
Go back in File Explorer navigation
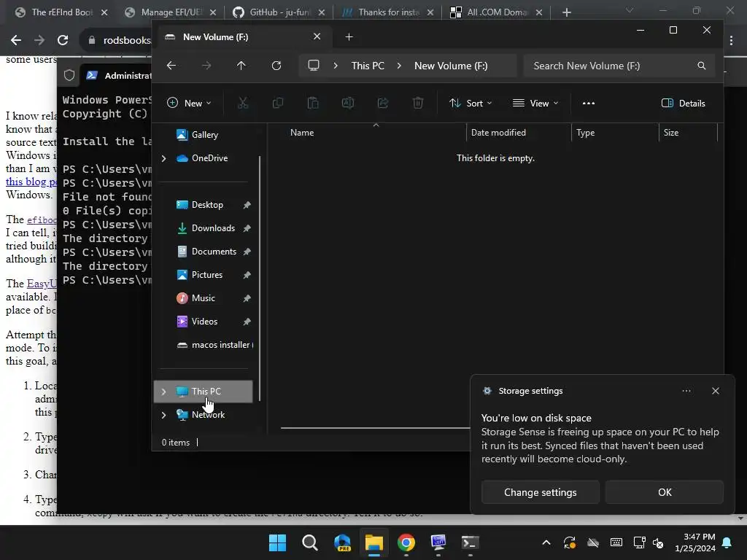(171, 66)
